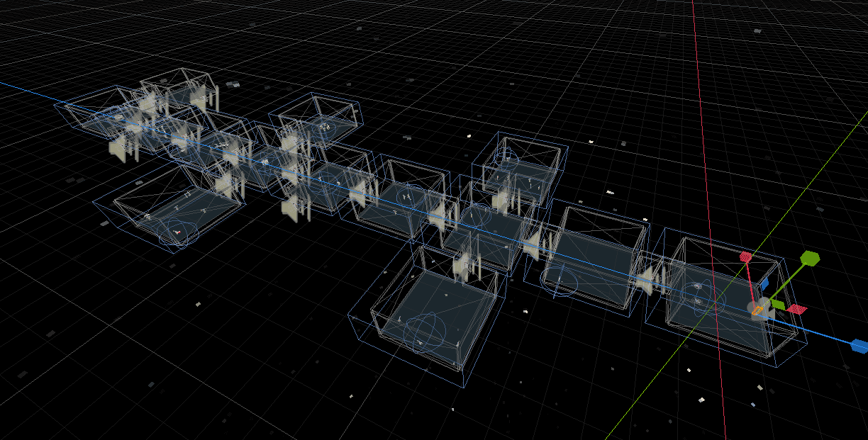The image size is (868, 440).
Task: Click the sphere gizmo inside the bottom-center room
Action: (423, 331)
